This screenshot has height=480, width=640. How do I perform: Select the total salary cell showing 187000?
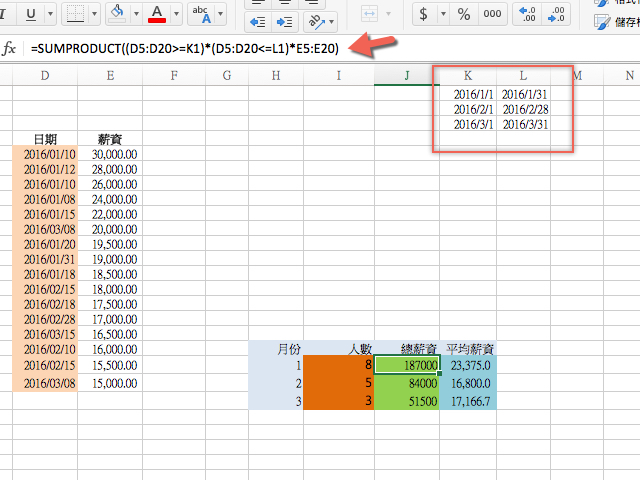[x=407, y=366]
